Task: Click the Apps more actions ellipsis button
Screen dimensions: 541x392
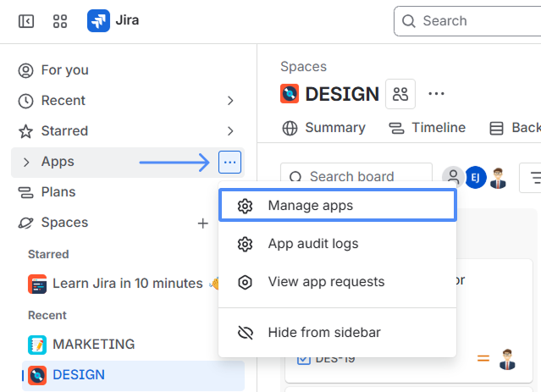Action: [x=229, y=163]
